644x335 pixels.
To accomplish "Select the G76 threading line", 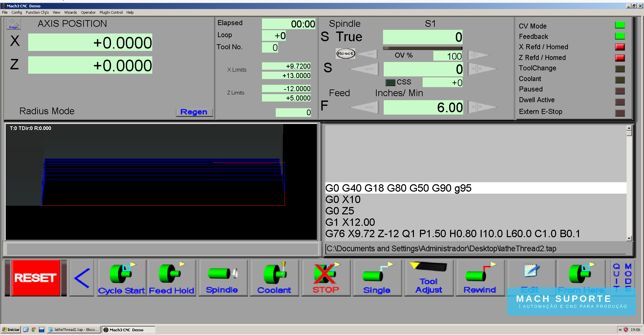I will (476, 233).
